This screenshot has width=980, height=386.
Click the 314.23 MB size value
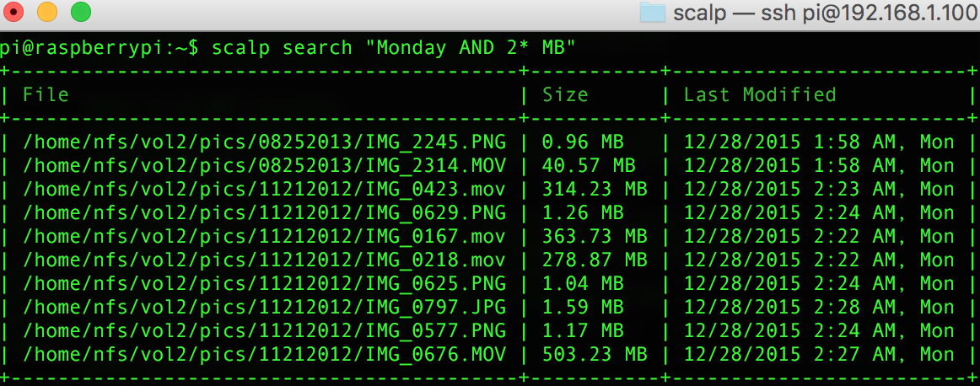click(x=594, y=189)
